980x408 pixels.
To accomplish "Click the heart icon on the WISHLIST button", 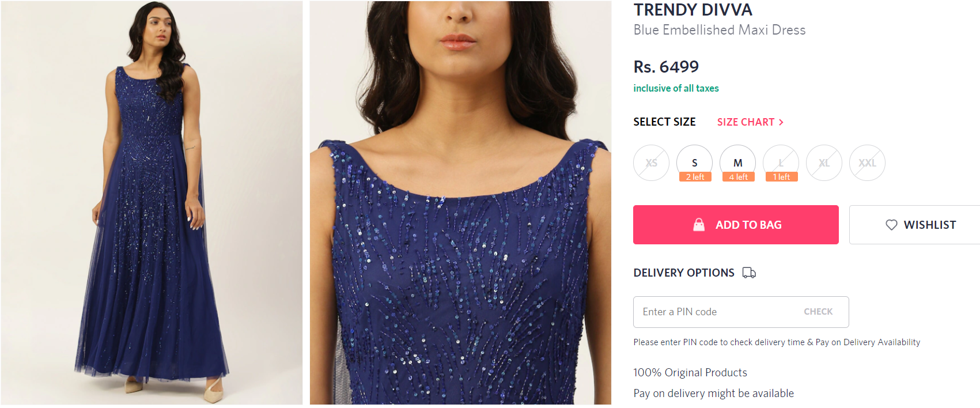I will (x=892, y=225).
